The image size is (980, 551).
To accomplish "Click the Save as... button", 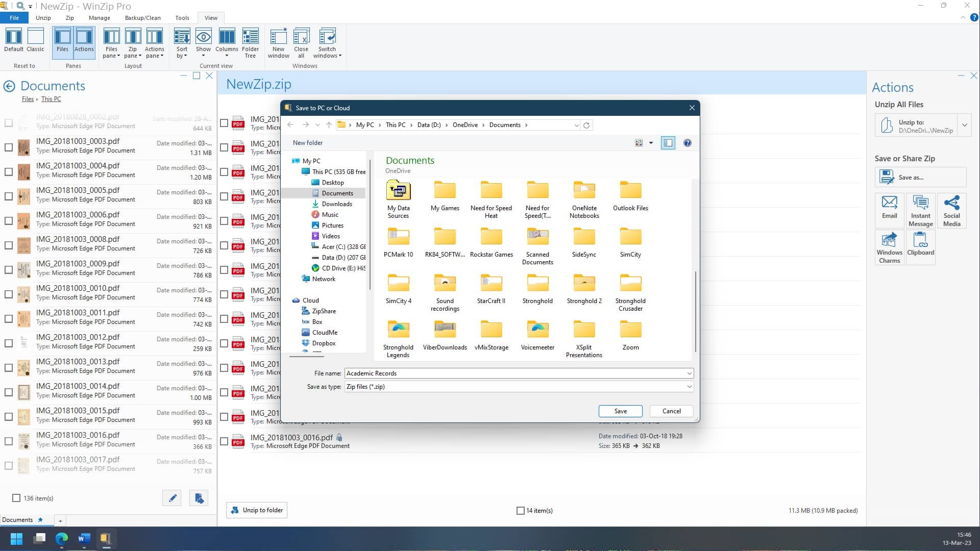I will (x=920, y=178).
